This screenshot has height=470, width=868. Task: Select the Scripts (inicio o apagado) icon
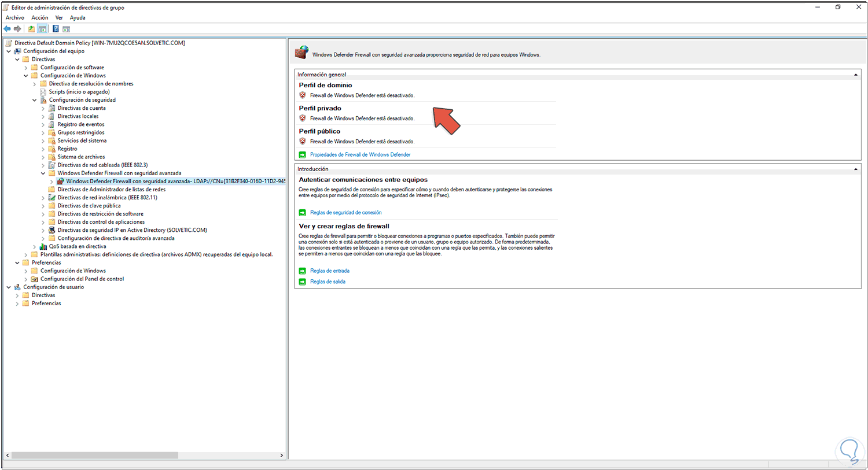[43, 92]
